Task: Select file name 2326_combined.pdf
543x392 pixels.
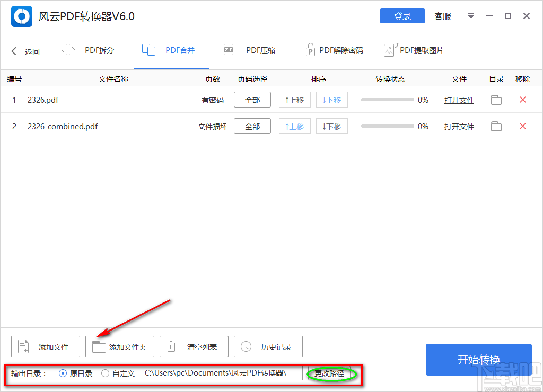Action: tap(63, 127)
